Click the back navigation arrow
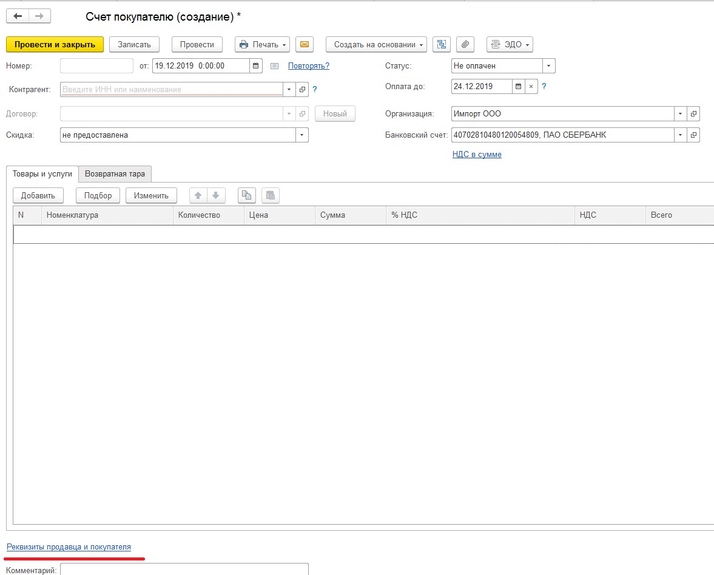The image size is (714, 575). pos(18,17)
